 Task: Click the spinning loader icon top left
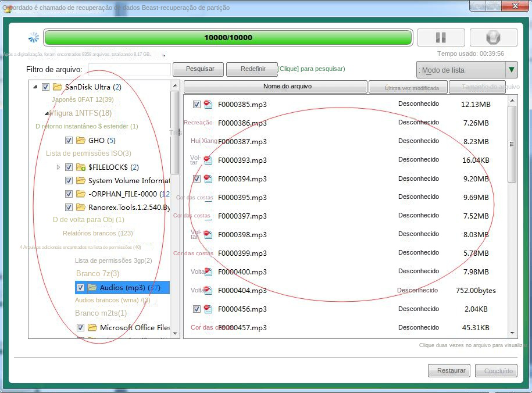point(33,37)
